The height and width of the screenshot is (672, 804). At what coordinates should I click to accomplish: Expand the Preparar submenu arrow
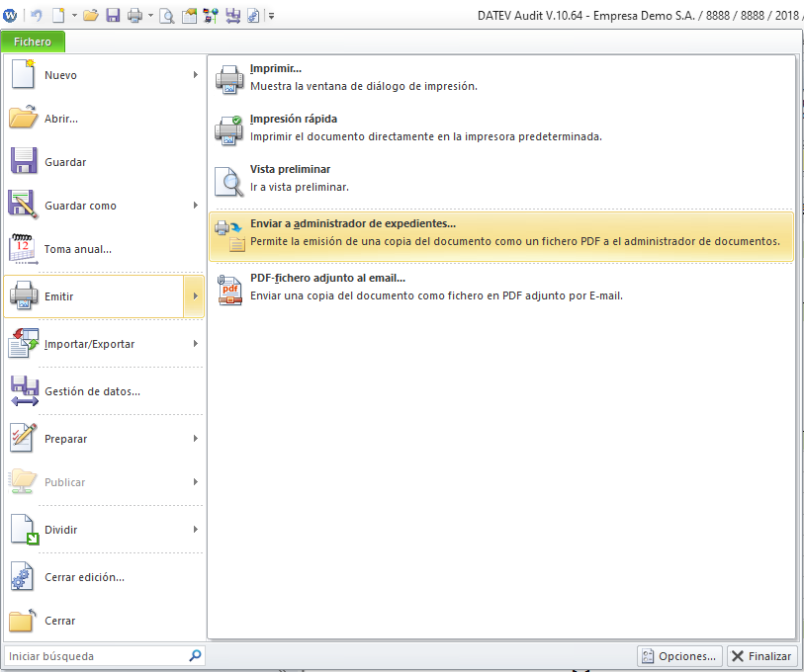(196, 438)
